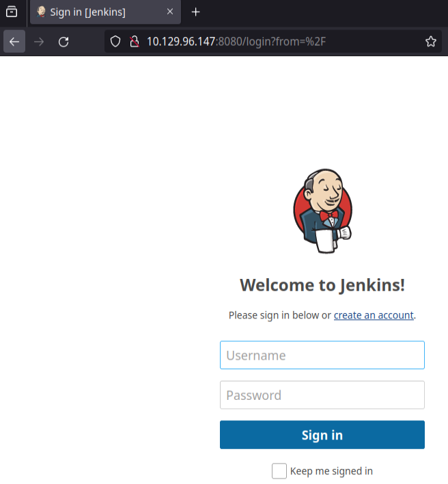Bookmark this page with the star
This screenshot has height=484, width=448.
click(x=431, y=42)
